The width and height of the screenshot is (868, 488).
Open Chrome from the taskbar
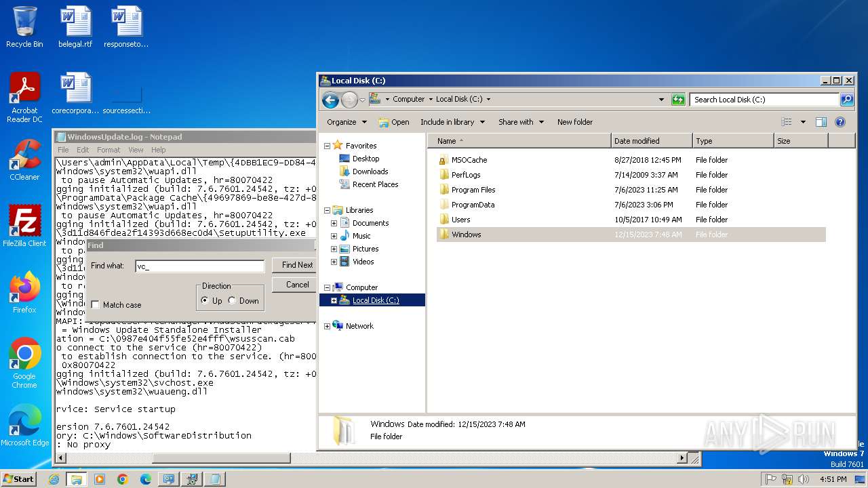(x=122, y=479)
